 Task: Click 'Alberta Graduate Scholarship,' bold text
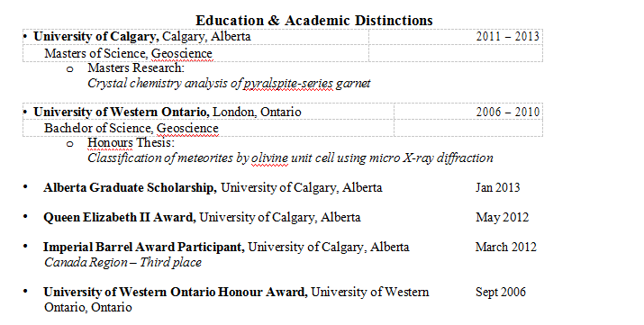(x=131, y=187)
